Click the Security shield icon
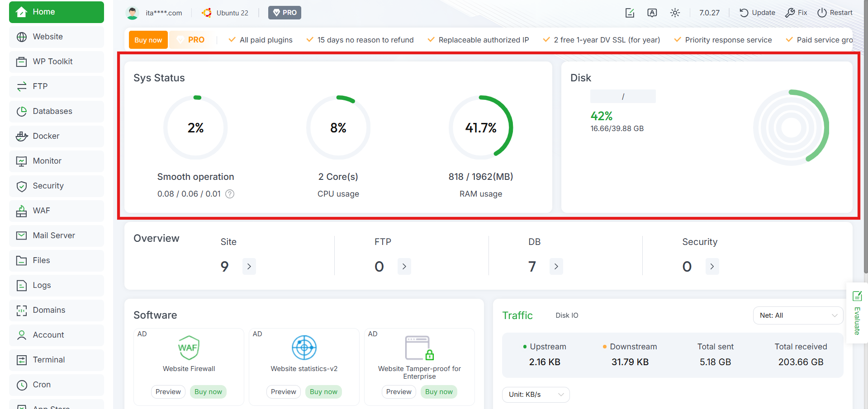868x409 pixels. click(21, 186)
